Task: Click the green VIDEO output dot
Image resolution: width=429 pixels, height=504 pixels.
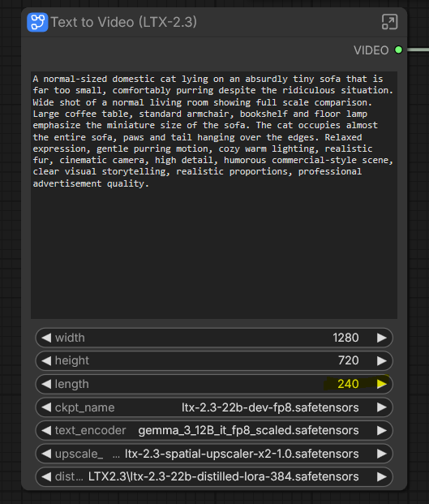Action: 398,50
